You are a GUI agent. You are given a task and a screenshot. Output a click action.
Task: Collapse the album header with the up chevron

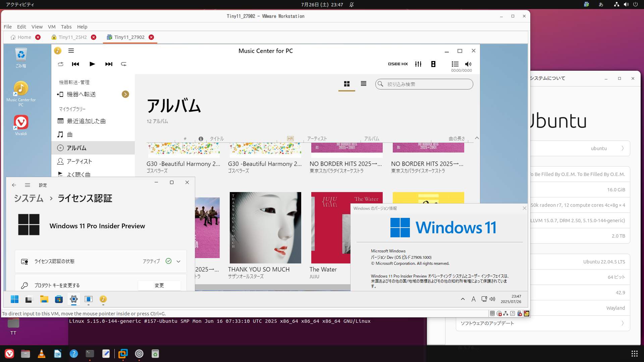click(x=477, y=138)
